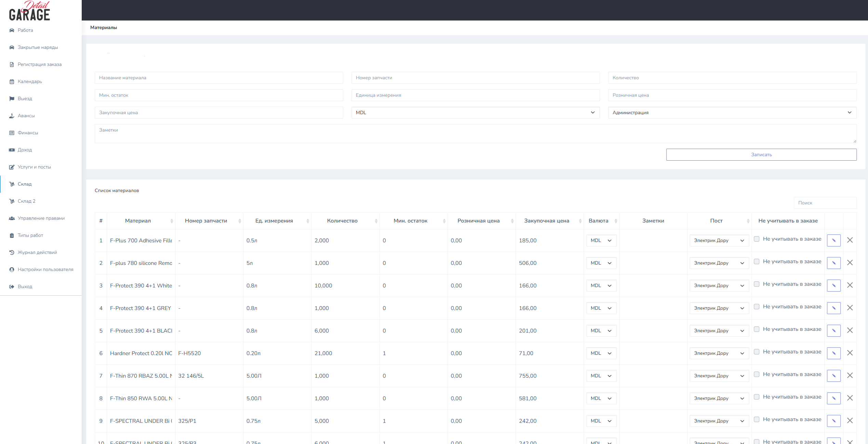Toggle 'Не учитывать в заказе' checkbox in row 5
868x444 pixels.
click(x=757, y=329)
